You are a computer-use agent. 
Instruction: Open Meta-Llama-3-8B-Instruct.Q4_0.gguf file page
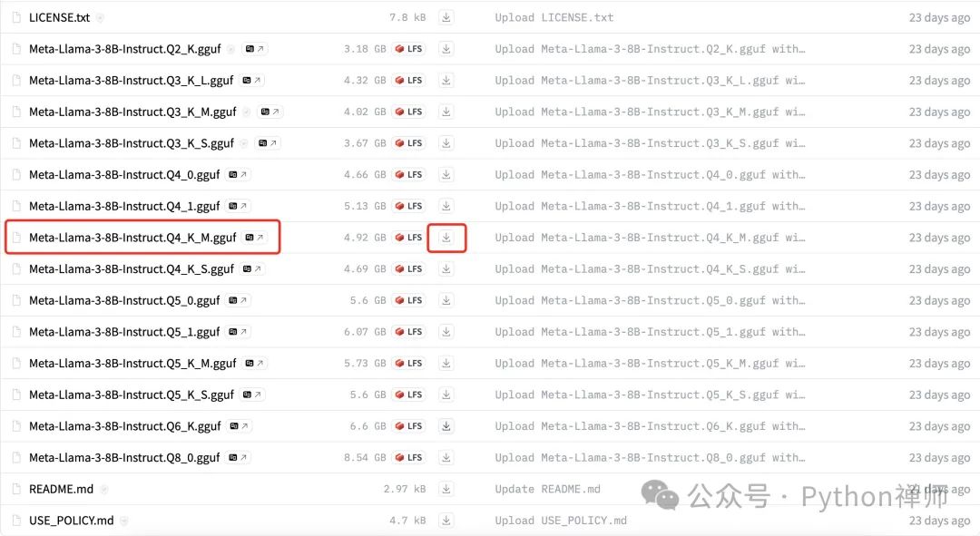[124, 174]
